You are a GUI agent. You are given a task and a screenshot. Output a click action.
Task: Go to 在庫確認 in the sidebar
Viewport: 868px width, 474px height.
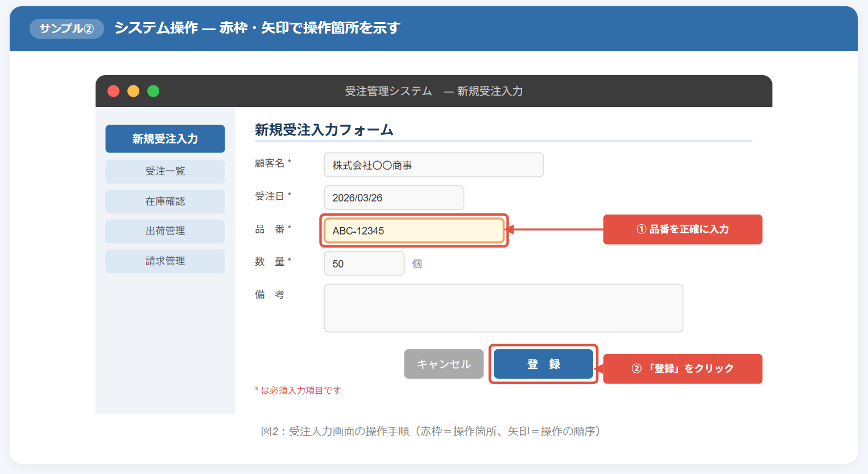pyautogui.click(x=165, y=201)
